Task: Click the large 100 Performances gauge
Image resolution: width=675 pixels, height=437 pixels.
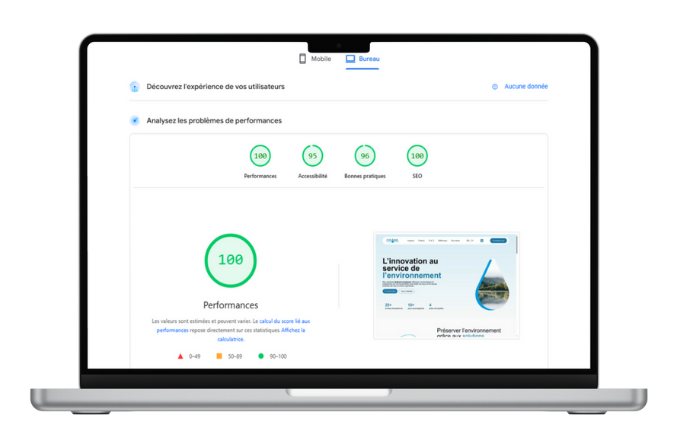Action: coord(231,260)
